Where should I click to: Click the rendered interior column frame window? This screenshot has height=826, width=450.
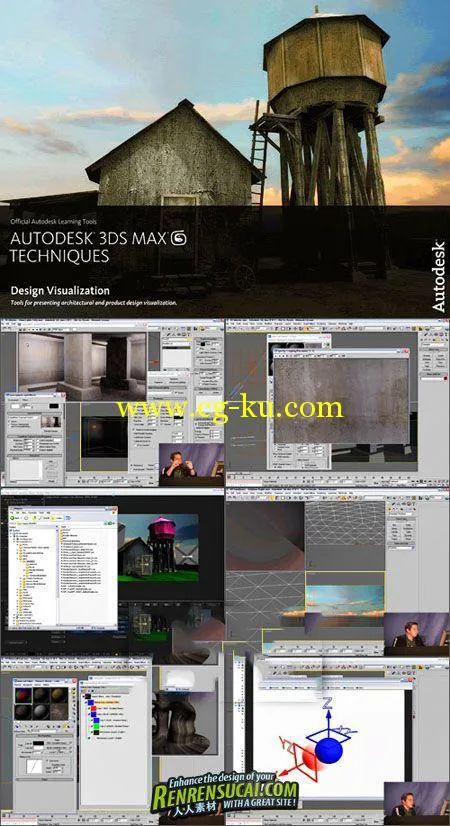[x=82, y=367]
